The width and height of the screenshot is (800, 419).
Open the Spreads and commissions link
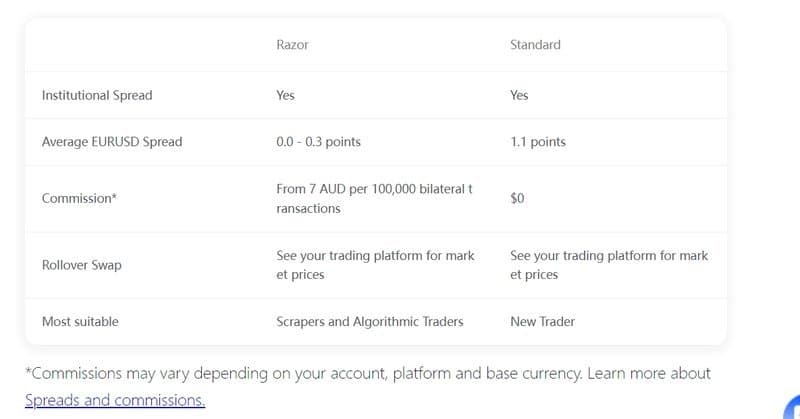tap(115, 400)
